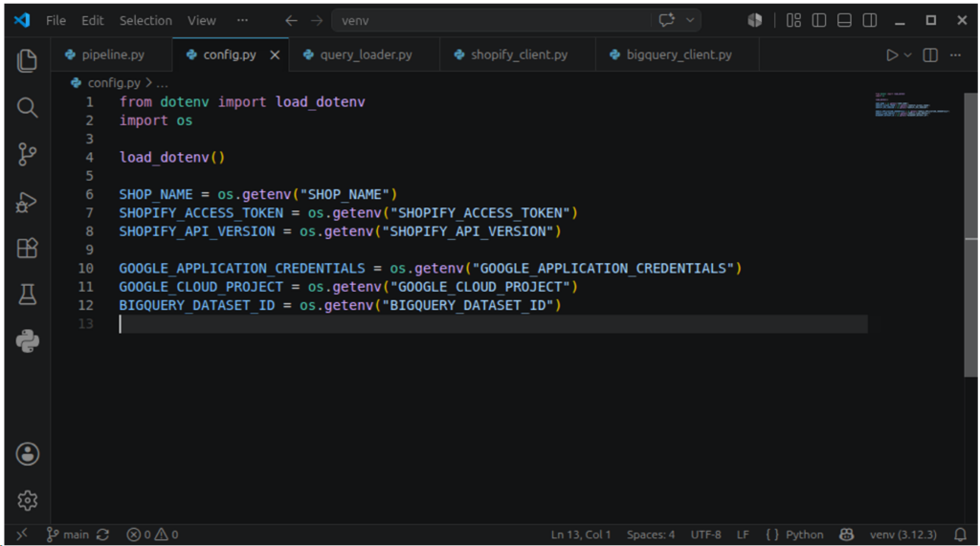Open a remote window from status bar
Viewport: 980px width, 546px height.
22,535
